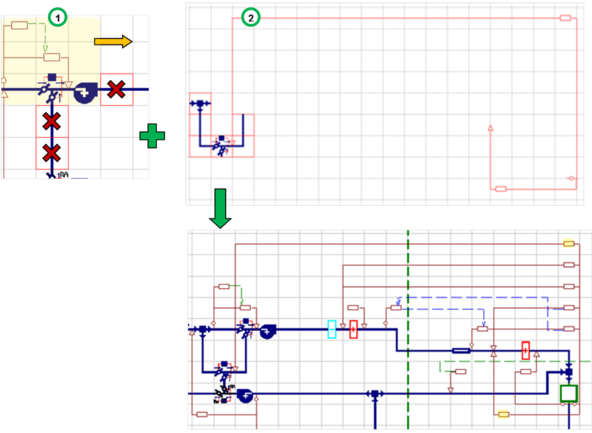
Task: Click the yellow highlighted block at bottom right
Action: point(504,415)
